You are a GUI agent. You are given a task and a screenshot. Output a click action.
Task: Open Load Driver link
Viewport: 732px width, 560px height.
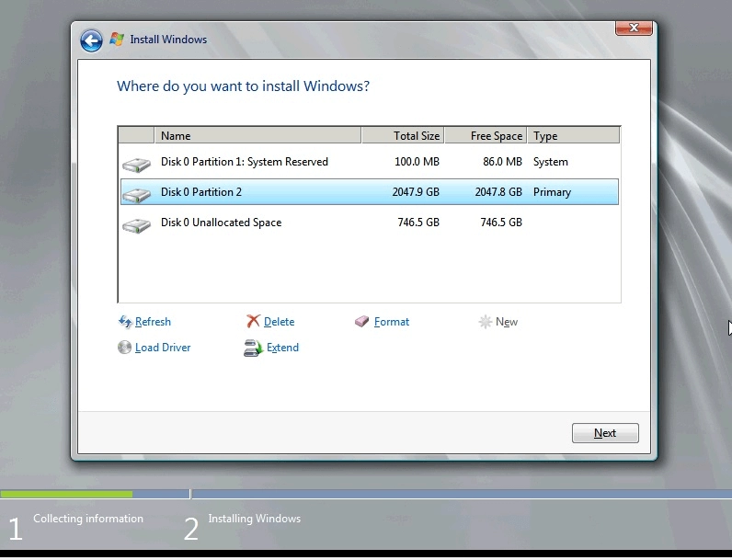[163, 348]
